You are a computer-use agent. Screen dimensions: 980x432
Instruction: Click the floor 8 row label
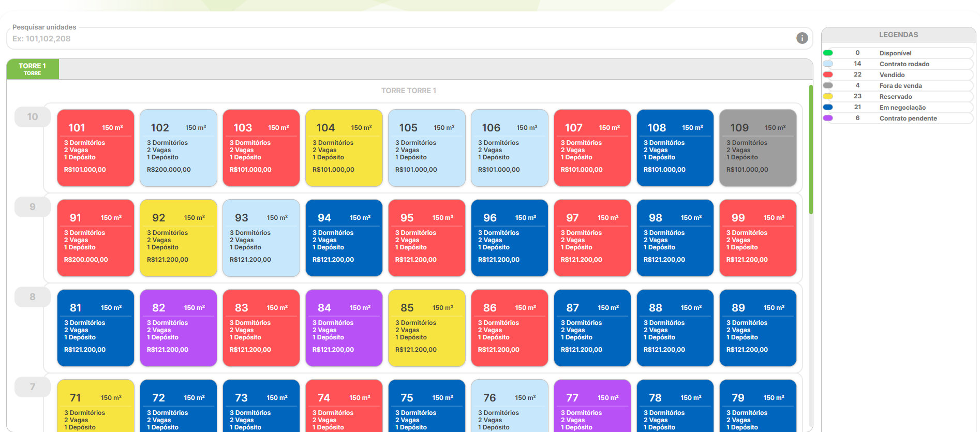33,297
